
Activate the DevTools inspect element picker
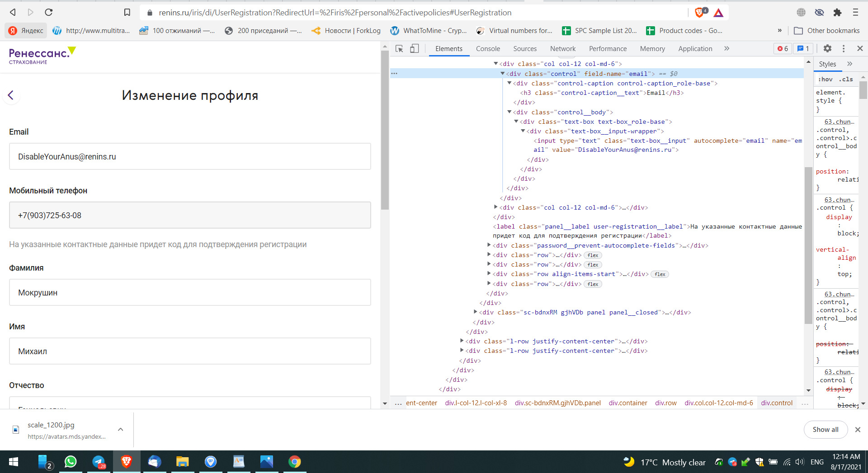coord(399,49)
